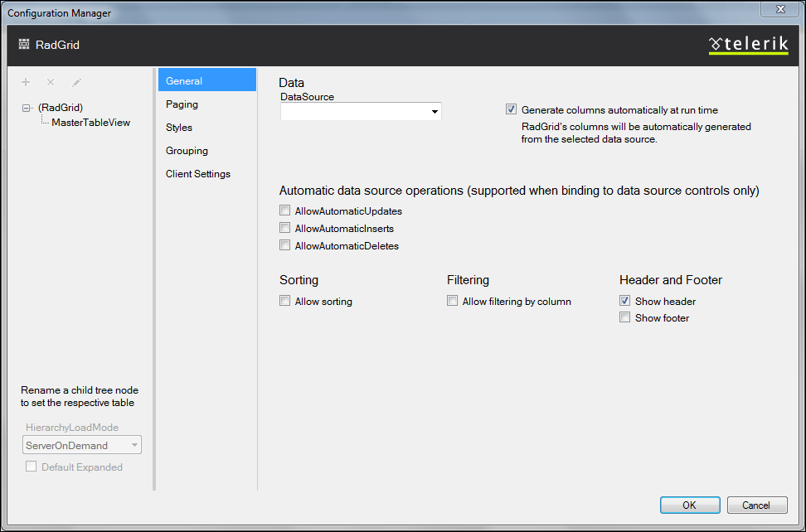Click the Automatic data source operations heading
This screenshot has height=532, width=806.
click(519, 191)
